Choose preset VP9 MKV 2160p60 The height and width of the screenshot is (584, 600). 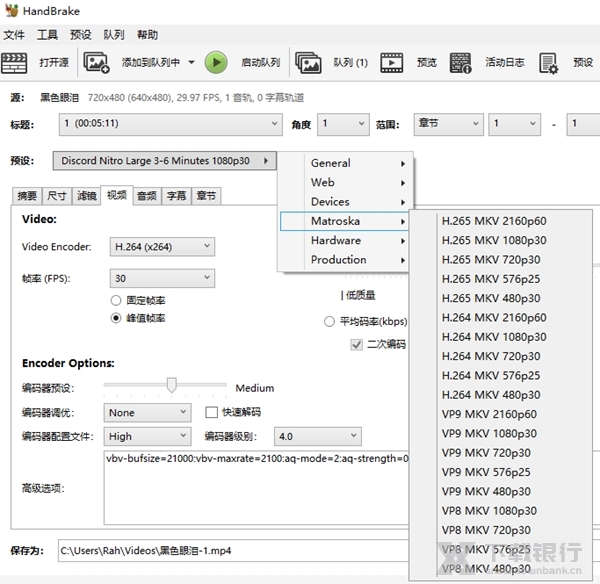489,414
